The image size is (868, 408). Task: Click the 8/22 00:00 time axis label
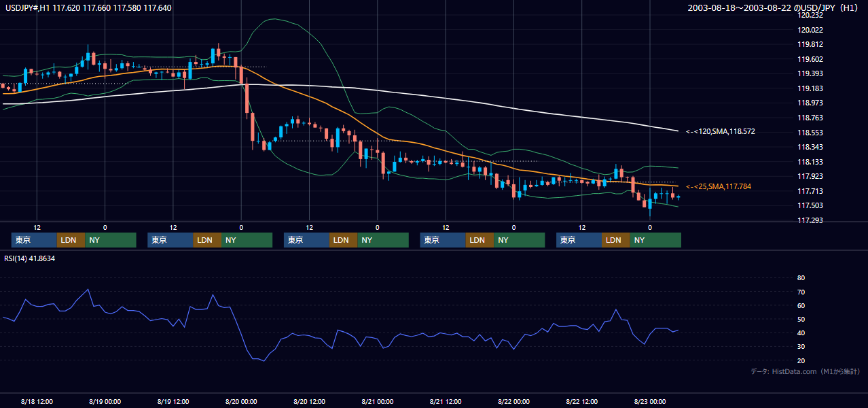(x=513, y=401)
